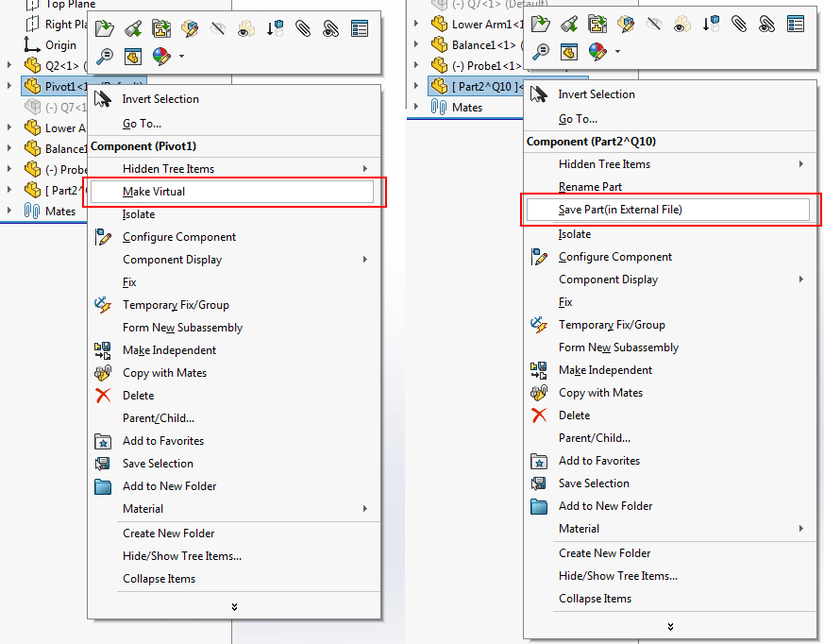
Task: Click Temporary Fix/Group anchor icon in Pivot1 menu
Action: (x=104, y=305)
